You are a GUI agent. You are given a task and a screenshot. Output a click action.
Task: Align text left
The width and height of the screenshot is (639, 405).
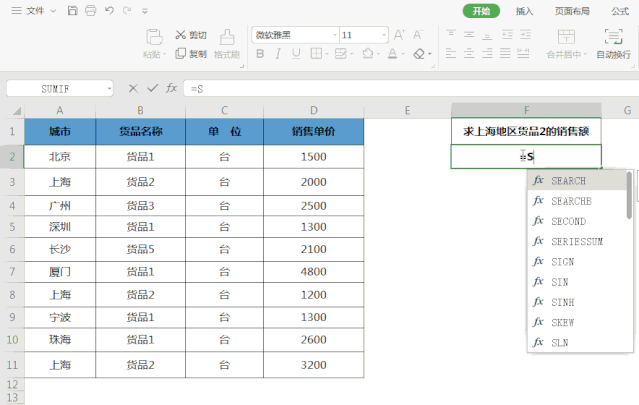point(451,53)
